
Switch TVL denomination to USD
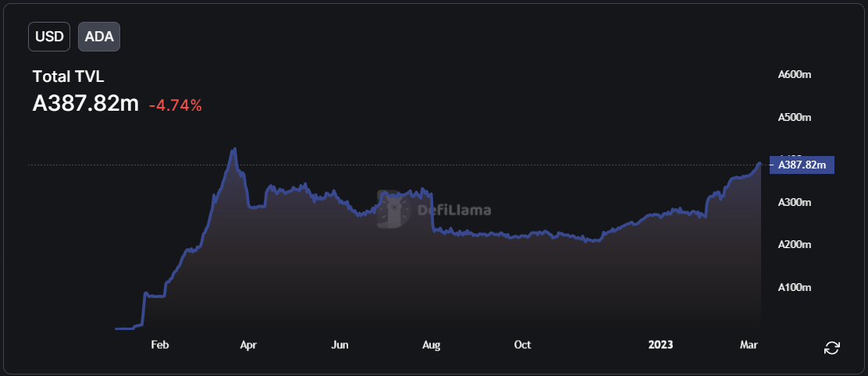49,37
